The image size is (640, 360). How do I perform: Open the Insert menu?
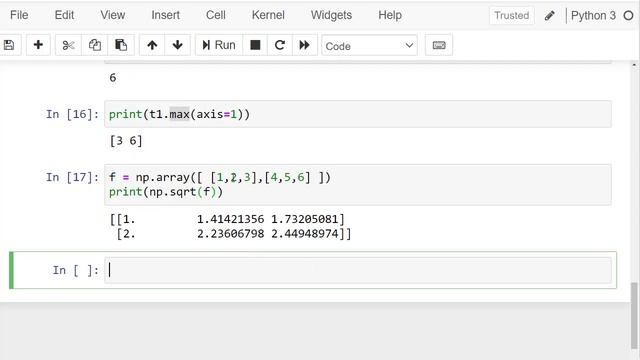tap(165, 15)
